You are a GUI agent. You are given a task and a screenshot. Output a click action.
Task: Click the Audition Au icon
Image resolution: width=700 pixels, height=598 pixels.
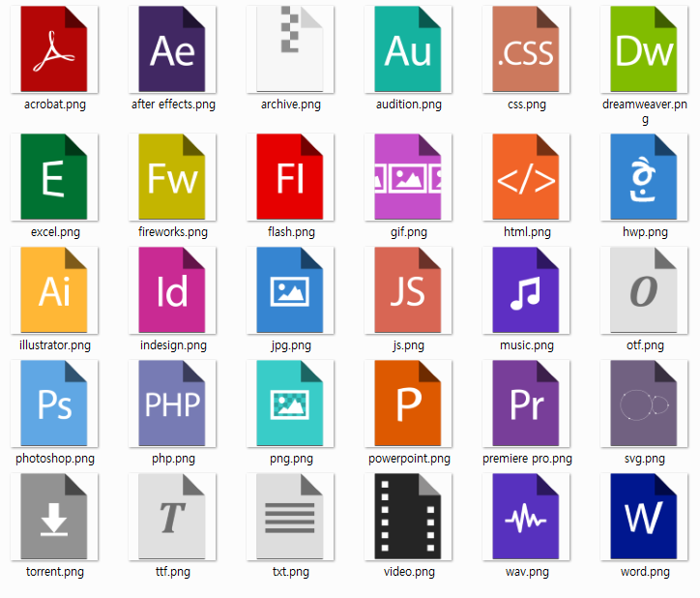408,49
